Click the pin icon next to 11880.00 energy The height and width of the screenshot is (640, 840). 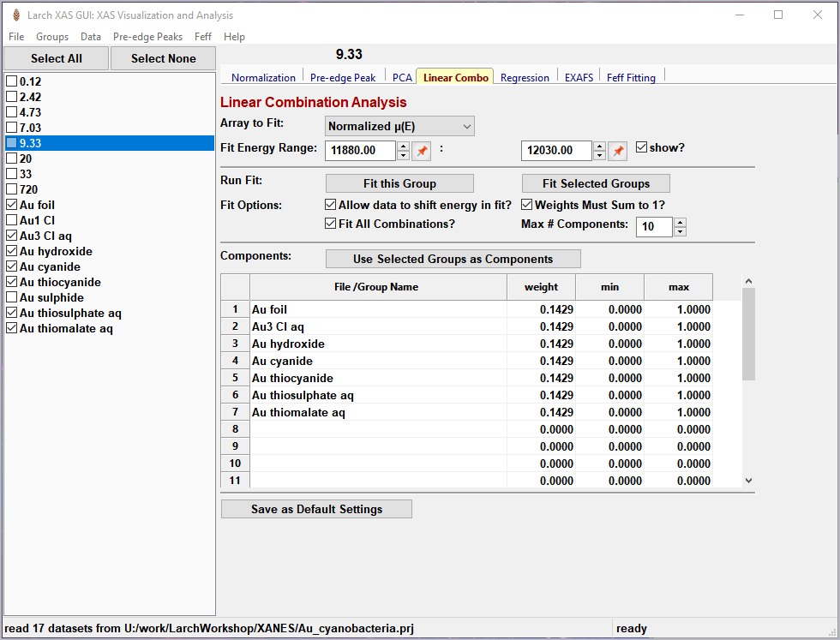[421, 151]
